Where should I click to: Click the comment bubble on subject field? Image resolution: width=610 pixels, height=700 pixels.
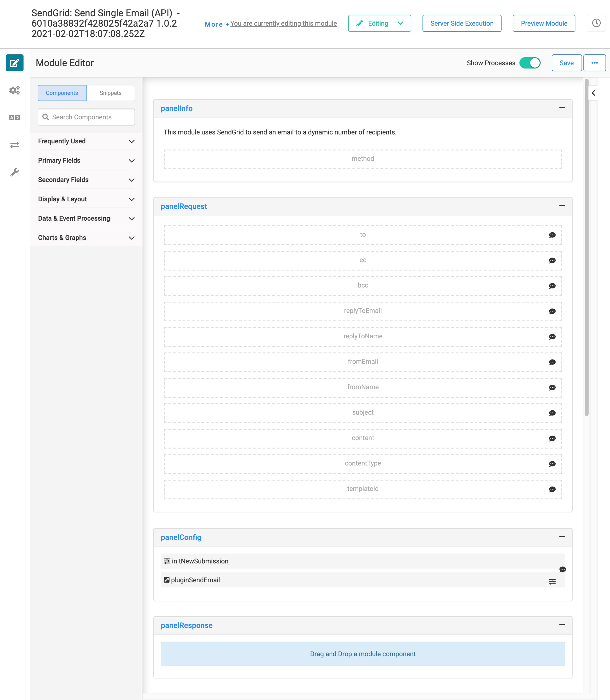[552, 413]
